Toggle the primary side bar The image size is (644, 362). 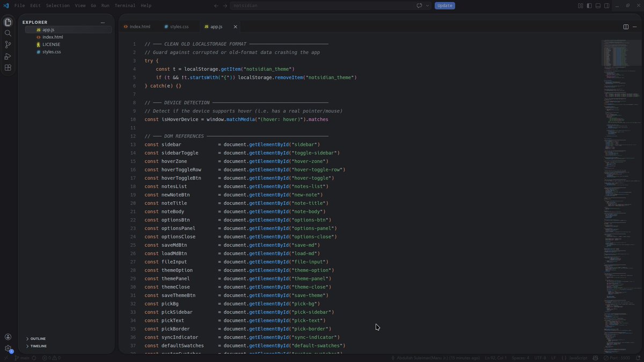click(x=589, y=5)
